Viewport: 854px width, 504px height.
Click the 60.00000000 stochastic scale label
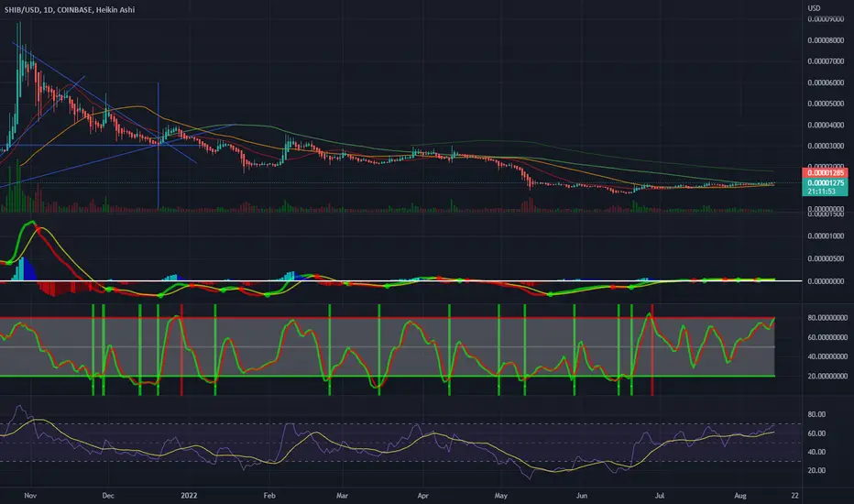point(827,337)
